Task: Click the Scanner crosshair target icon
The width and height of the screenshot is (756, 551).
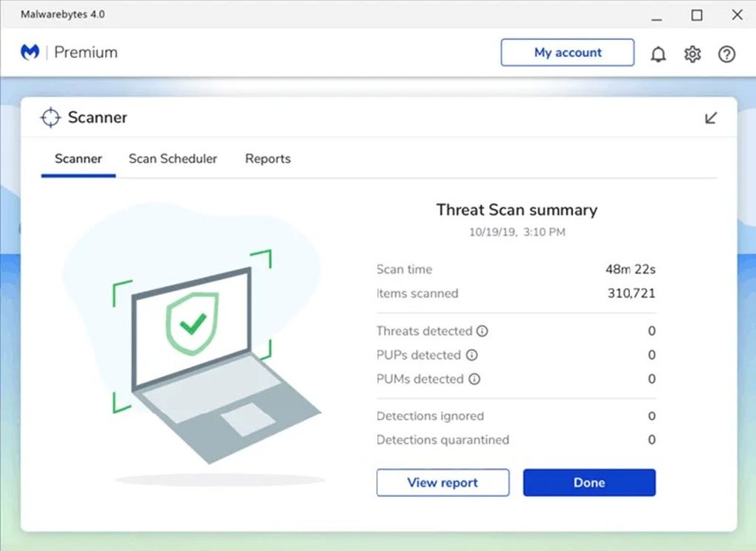Action: pos(50,118)
